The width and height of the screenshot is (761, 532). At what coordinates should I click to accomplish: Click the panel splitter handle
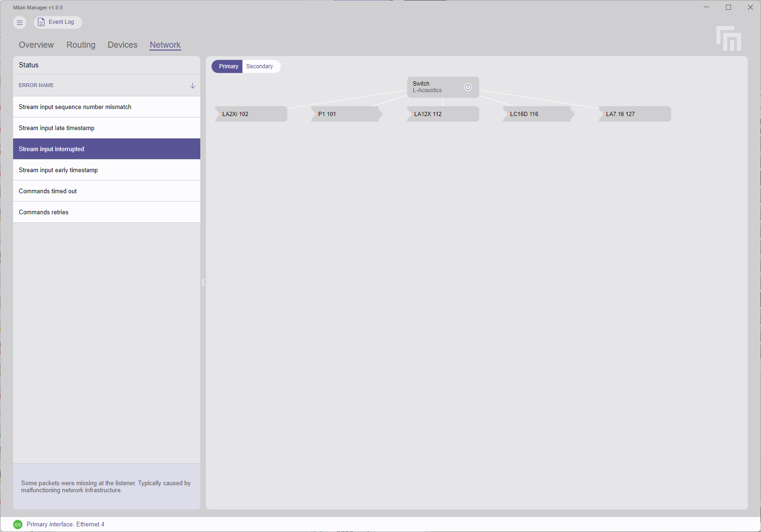tap(203, 283)
